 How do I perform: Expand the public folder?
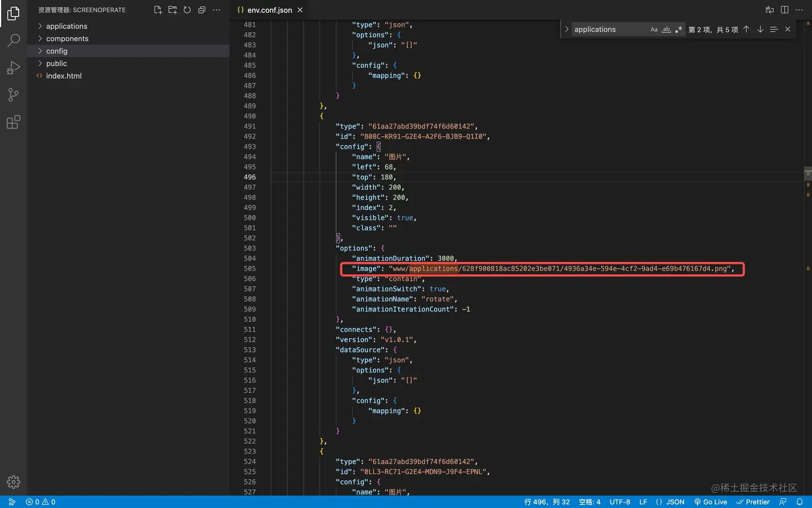pos(128,63)
